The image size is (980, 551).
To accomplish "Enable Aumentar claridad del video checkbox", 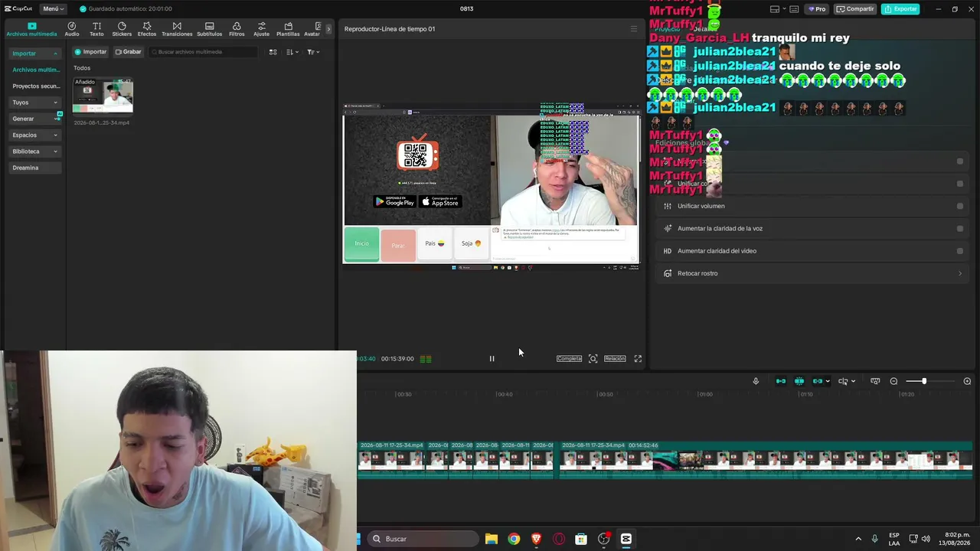I will (959, 251).
